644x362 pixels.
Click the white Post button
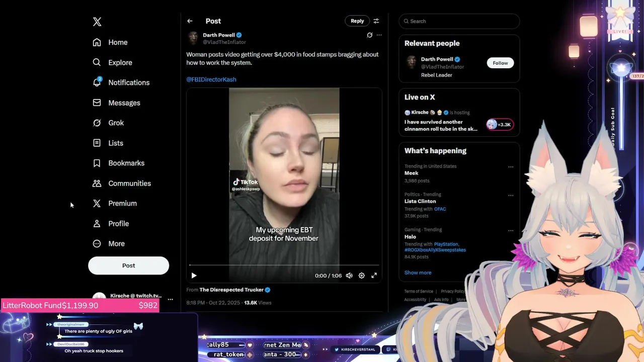click(128, 265)
